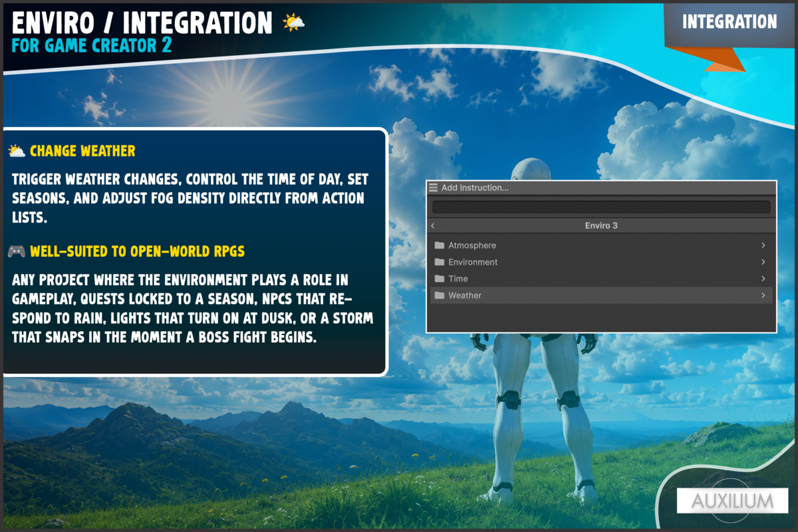Open the Atmosphere folder in Enviro 3
Screen dimensions: 798x532
[x=601, y=245]
